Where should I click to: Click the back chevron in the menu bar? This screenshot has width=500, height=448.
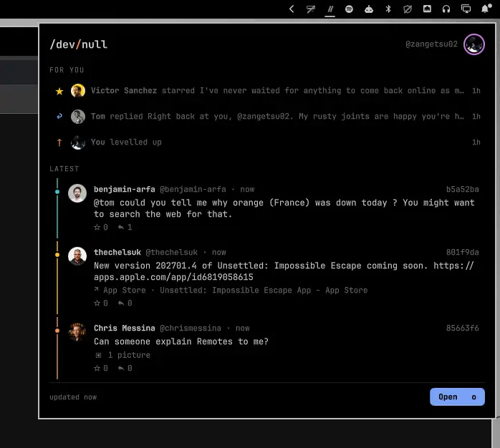(291, 9)
